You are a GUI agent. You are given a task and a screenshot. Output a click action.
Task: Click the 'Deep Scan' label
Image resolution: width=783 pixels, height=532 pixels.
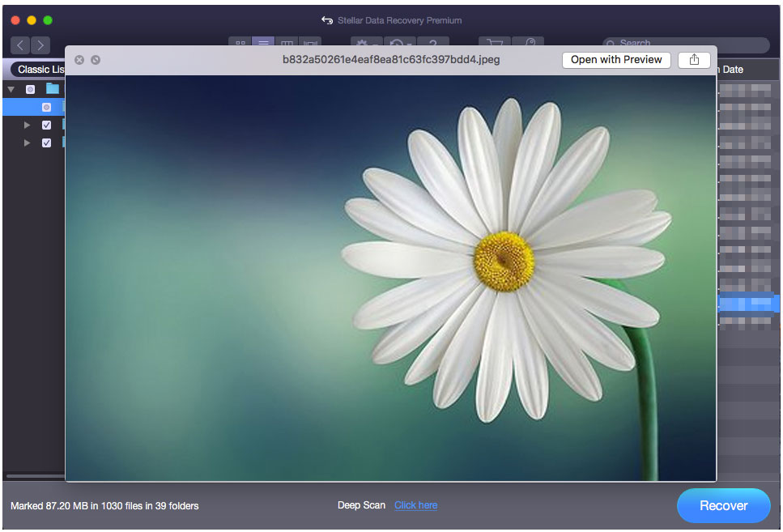361,505
